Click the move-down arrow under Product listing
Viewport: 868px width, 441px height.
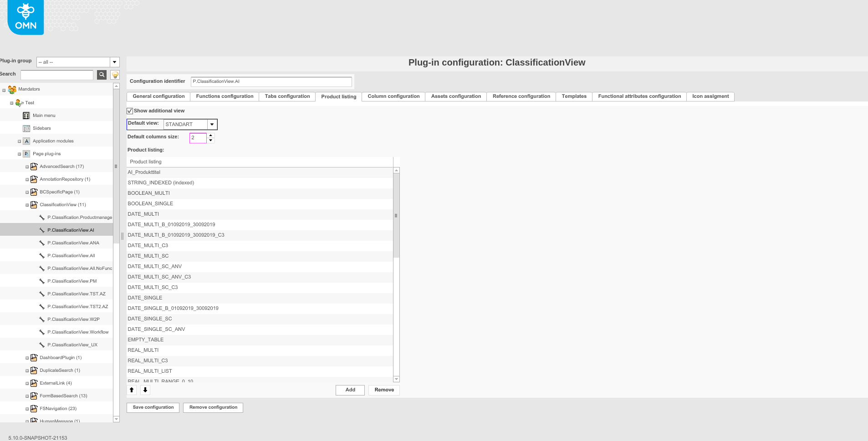pos(145,390)
